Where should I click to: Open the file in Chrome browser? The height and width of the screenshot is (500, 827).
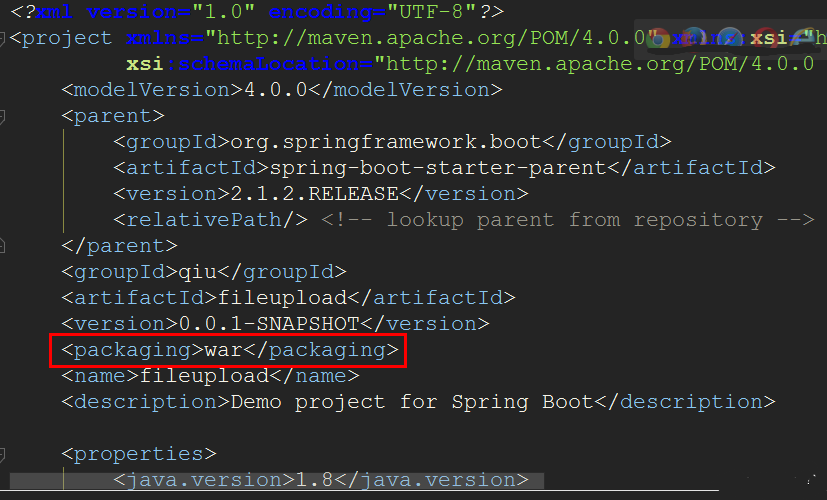click(x=658, y=39)
